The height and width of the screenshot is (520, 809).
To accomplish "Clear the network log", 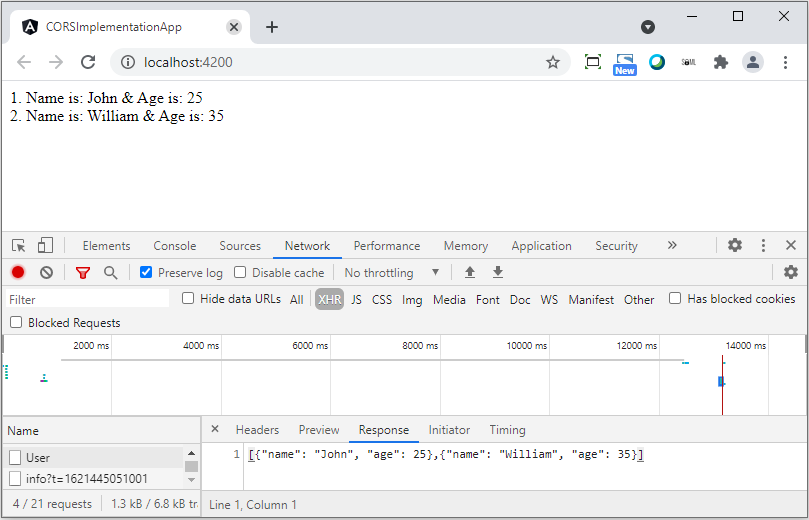I will (x=46, y=272).
